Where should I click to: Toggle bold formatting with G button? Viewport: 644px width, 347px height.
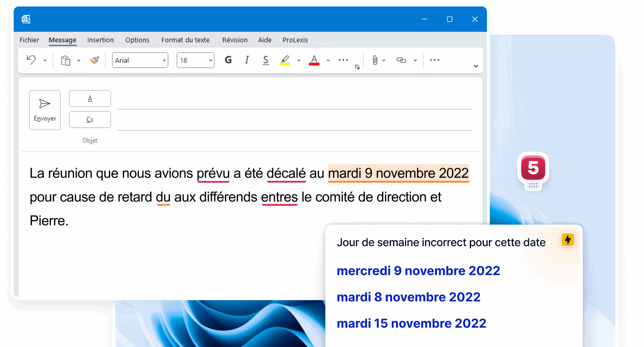point(228,60)
